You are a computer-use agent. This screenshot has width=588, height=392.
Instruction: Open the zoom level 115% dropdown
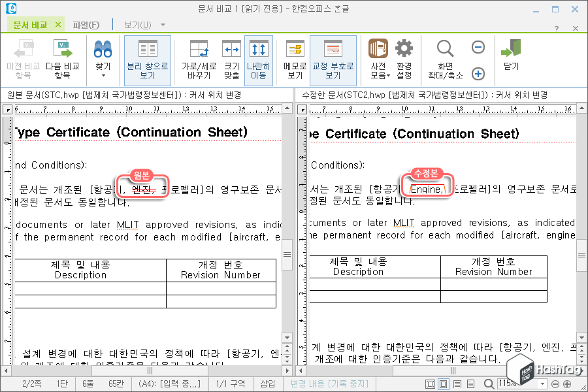[x=542, y=384]
